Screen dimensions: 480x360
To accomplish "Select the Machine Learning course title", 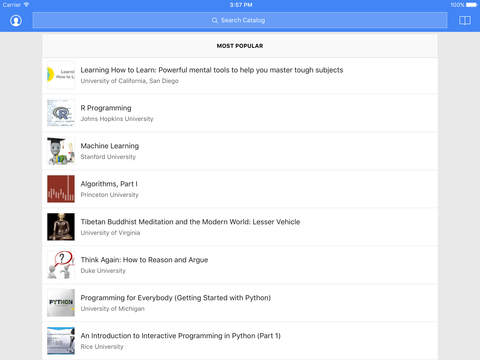I will coord(110,146).
